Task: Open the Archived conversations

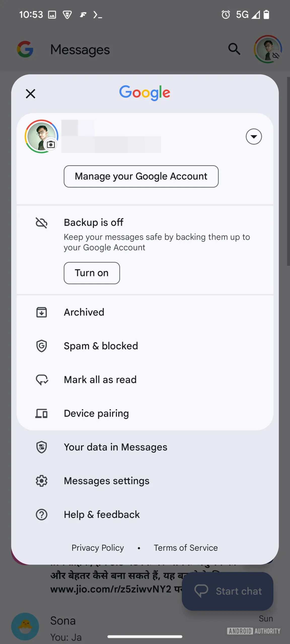Action: (x=84, y=312)
